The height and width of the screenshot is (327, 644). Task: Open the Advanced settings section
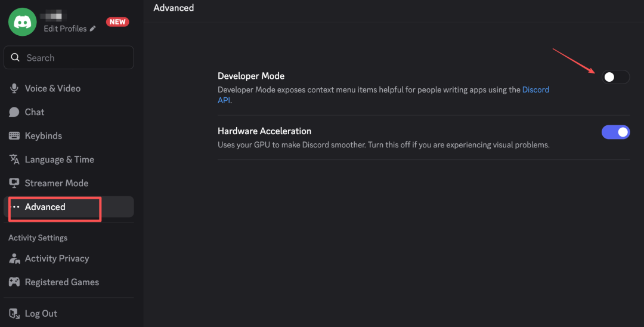(45, 207)
